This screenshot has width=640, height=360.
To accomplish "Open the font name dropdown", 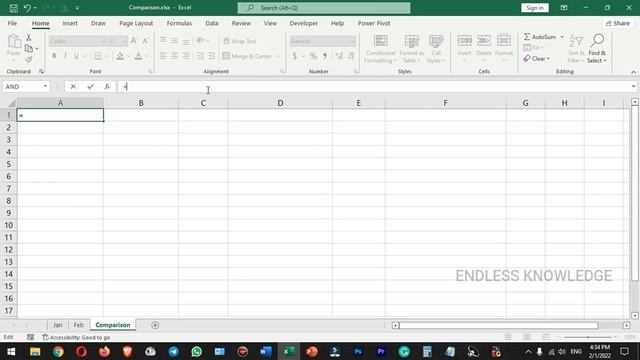I will [x=103, y=41].
